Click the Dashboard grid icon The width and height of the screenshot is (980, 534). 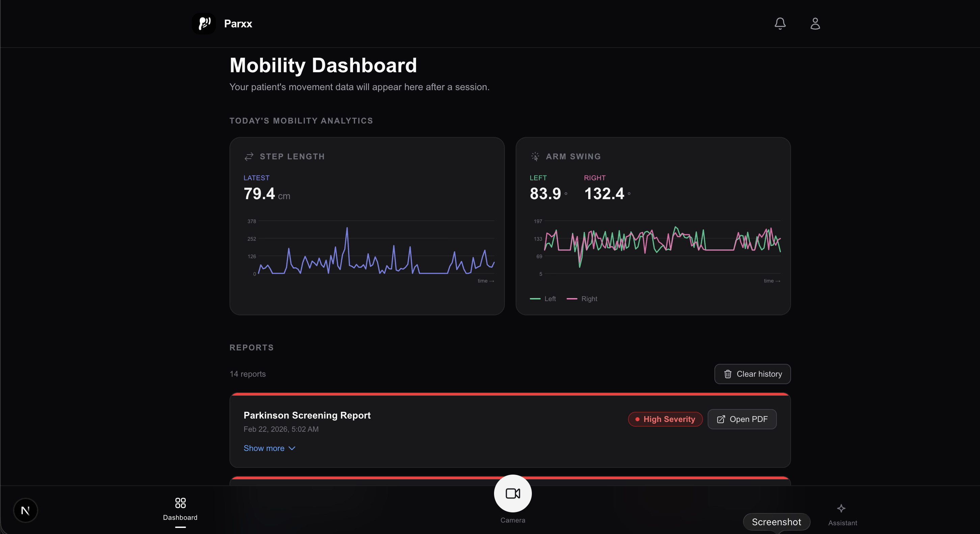coord(180,503)
